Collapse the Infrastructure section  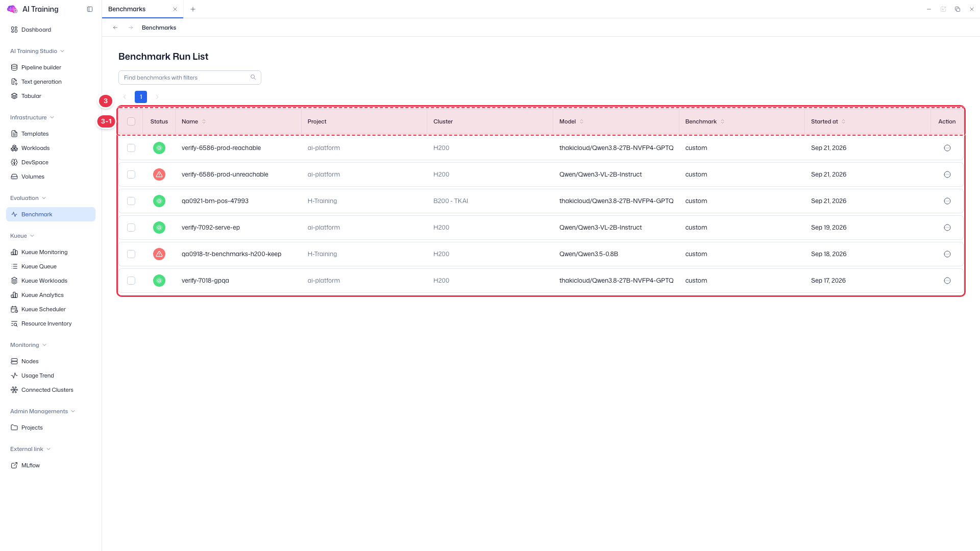32,117
